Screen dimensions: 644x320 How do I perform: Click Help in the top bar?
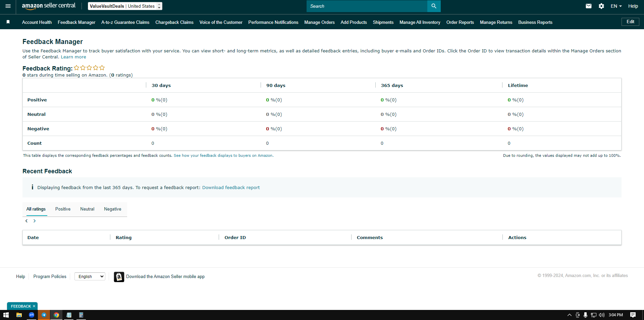[x=633, y=6]
